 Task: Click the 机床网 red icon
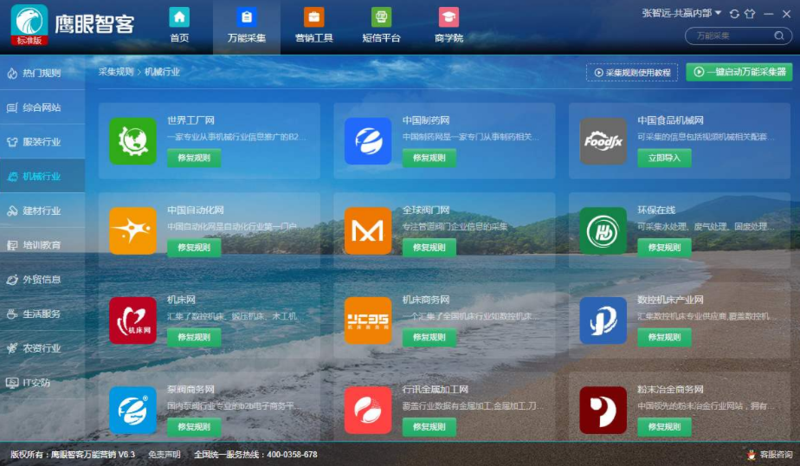133,321
